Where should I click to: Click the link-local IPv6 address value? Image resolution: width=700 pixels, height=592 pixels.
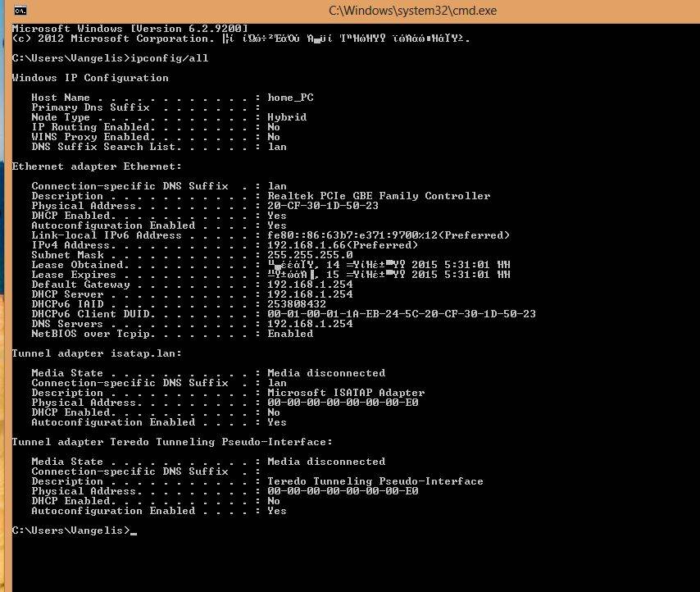point(389,235)
